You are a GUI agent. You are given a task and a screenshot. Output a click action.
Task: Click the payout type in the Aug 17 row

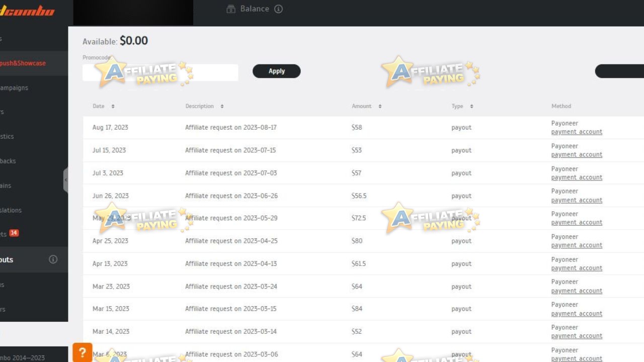point(461,128)
